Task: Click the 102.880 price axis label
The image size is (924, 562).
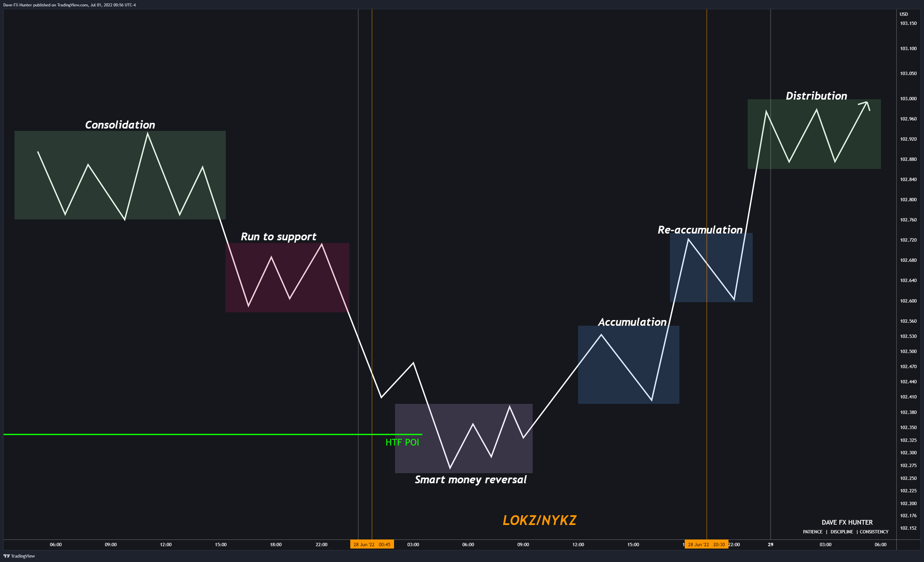Action: pyautogui.click(x=908, y=159)
